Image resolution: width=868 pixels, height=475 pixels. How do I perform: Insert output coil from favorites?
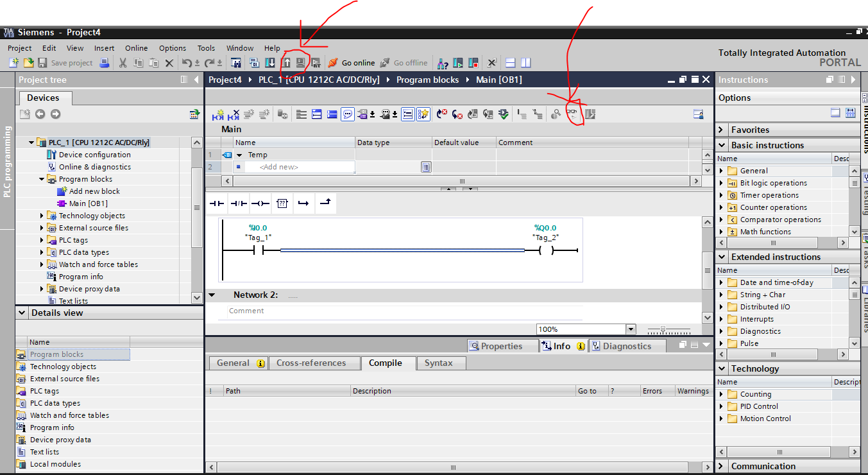point(260,203)
